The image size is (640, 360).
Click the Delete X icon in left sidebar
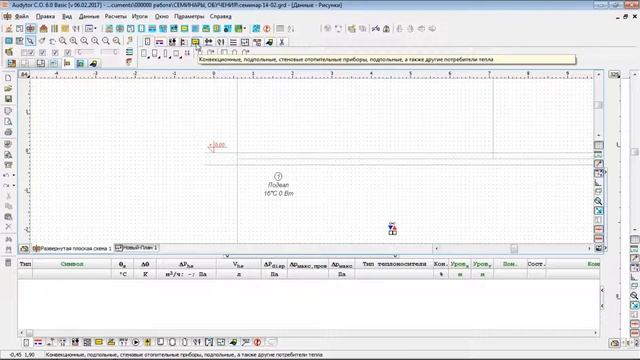pos(8,227)
